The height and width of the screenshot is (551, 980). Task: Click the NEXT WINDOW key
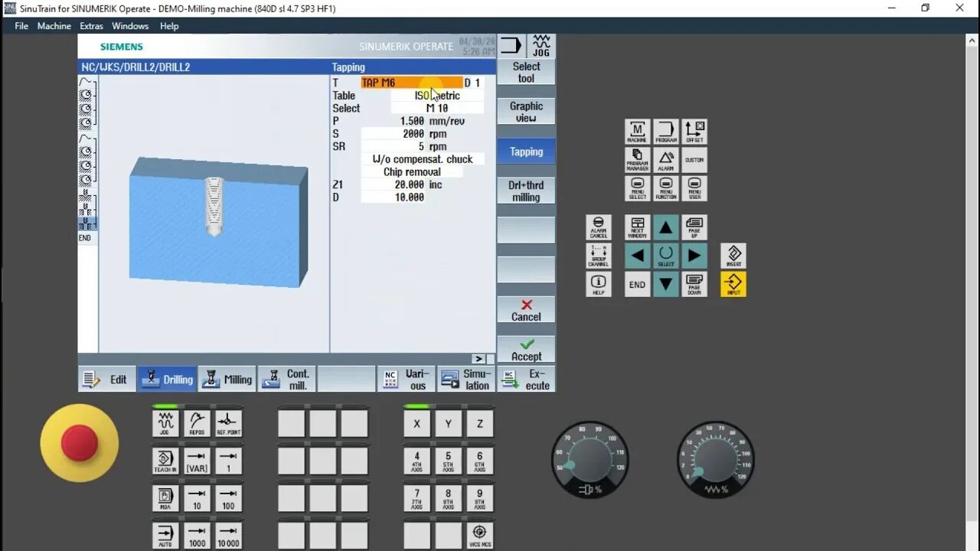[637, 227]
